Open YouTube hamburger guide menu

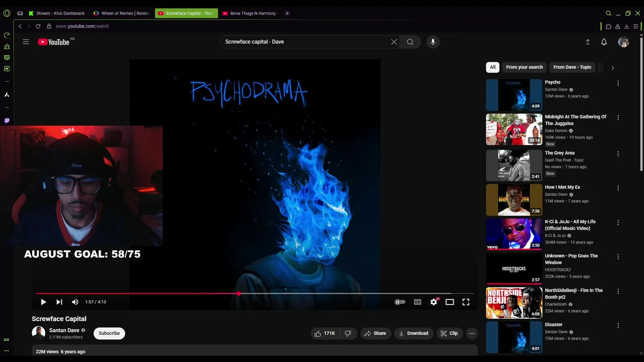tap(26, 42)
